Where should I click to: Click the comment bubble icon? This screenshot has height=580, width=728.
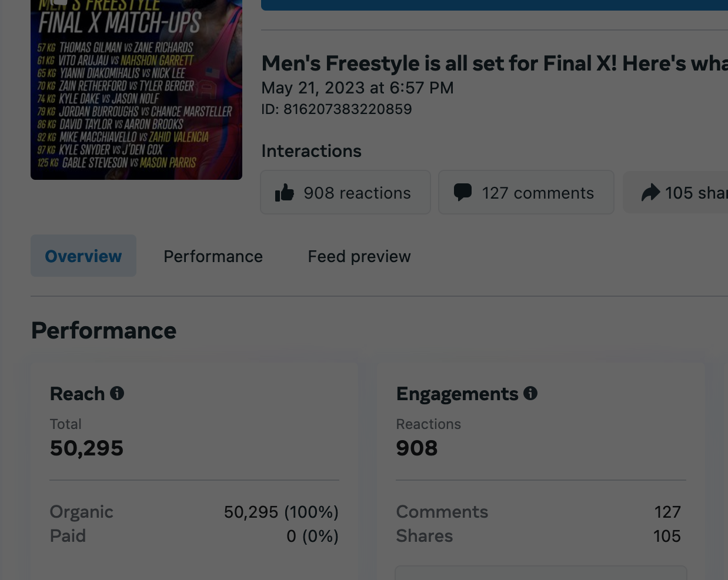click(463, 192)
